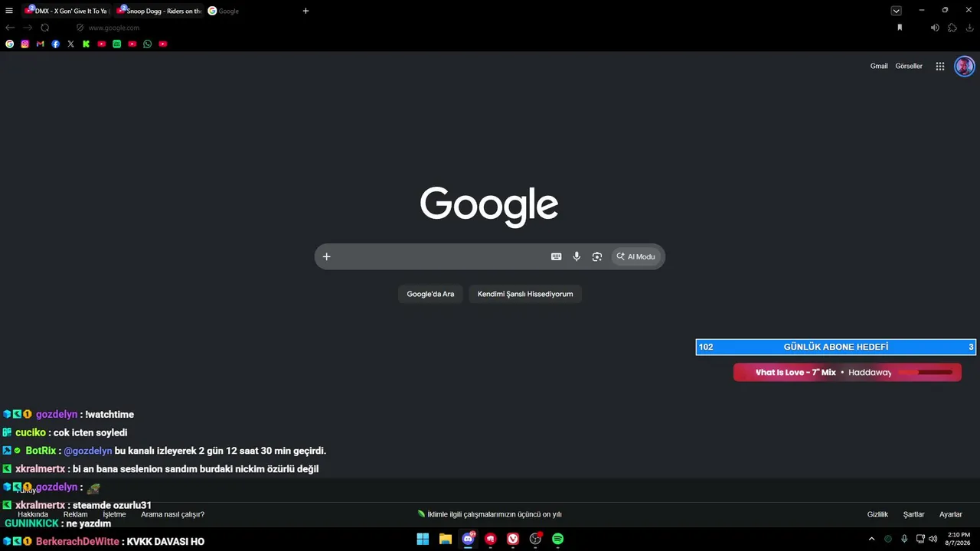
Task: Click the plus button in the search box
Action: [x=326, y=256]
